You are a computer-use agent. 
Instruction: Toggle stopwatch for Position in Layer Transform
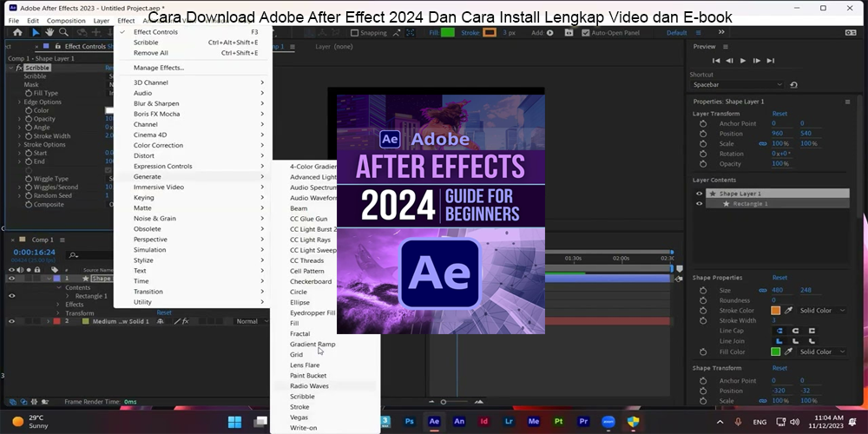point(703,134)
